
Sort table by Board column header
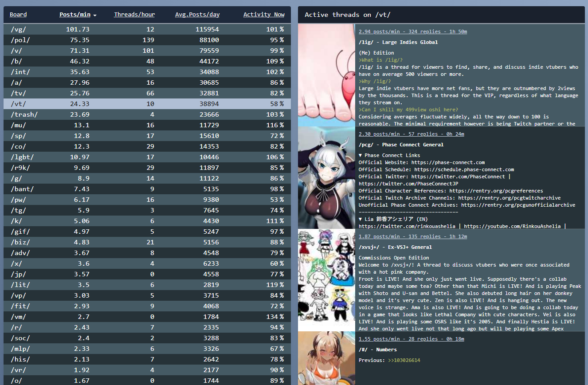coord(18,15)
